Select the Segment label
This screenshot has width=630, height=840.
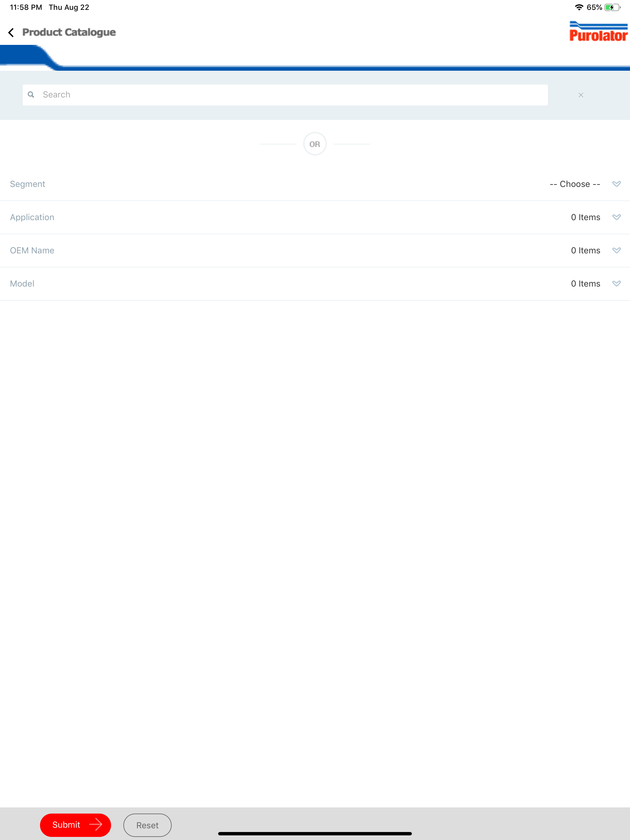[x=27, y=184]
